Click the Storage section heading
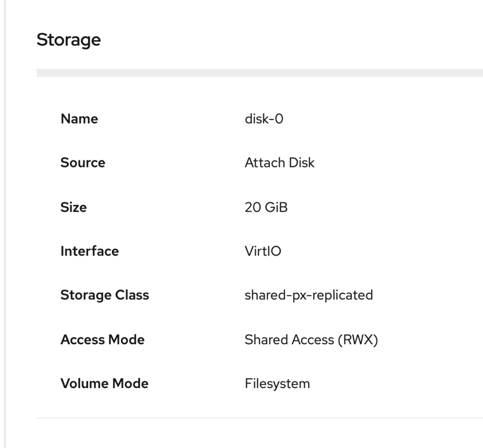The height and width of the screenshot is (448, 483). pyautogui.click(x=68, y=40)
